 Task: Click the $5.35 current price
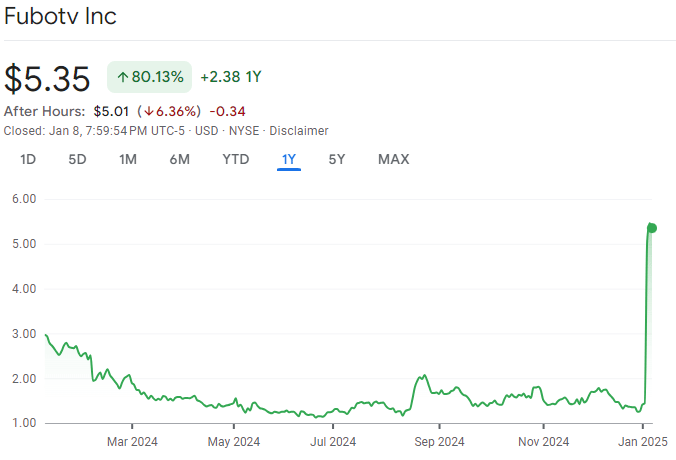coord(47,78)
